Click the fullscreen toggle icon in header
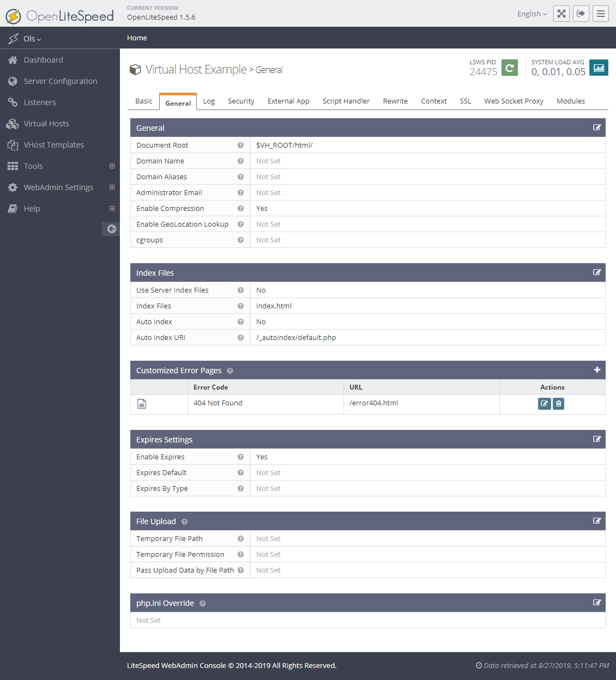The height and width of the screenshot is (680, 616). (561, 14)
